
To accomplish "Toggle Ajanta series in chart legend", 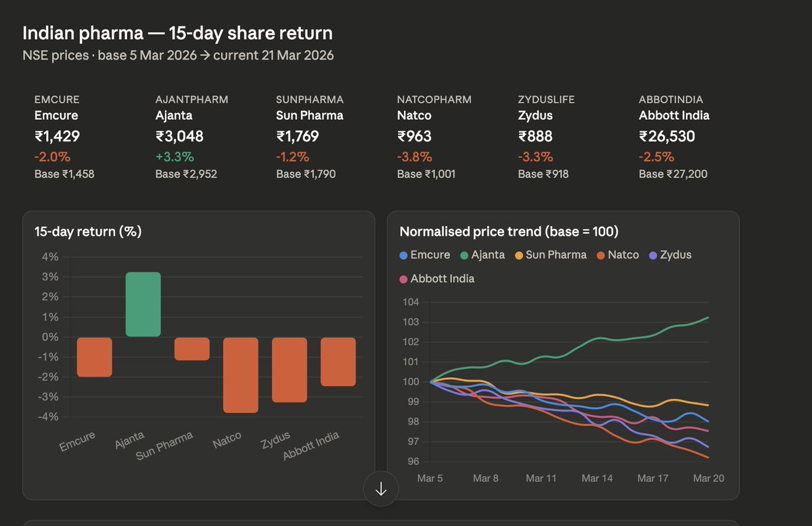I will (x=482, y=255).
